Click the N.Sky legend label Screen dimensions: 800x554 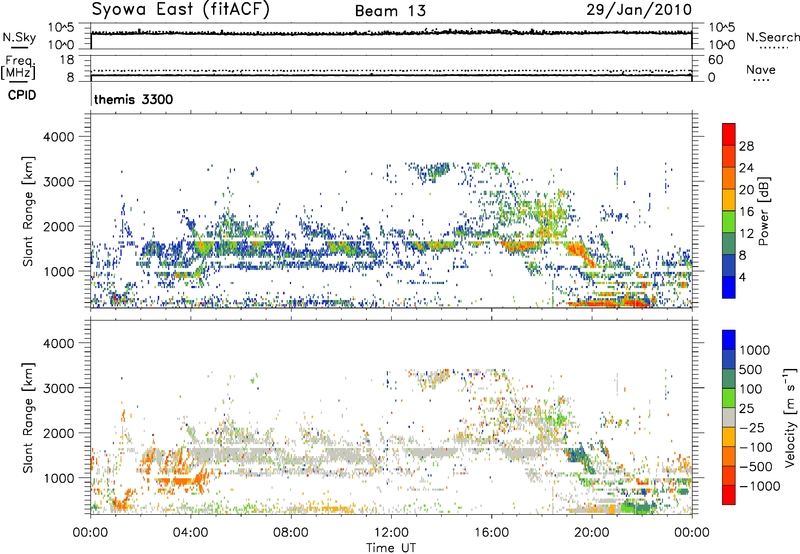[16, 36]
